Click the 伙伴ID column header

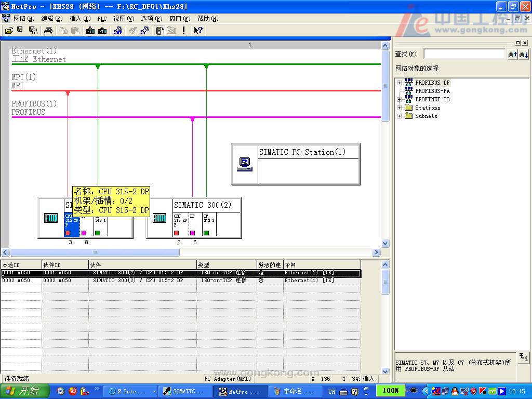point(65,265)
